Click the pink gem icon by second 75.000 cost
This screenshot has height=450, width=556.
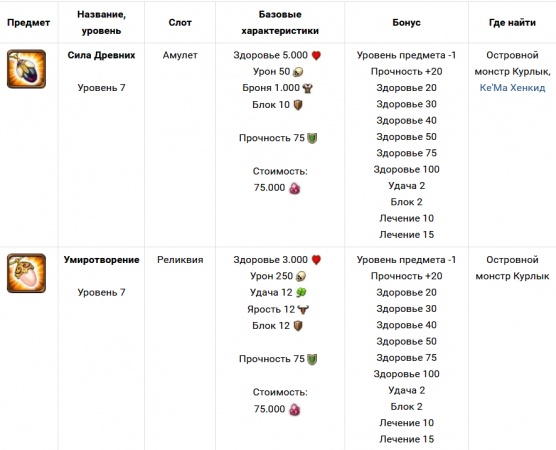(x=295, y=410)
